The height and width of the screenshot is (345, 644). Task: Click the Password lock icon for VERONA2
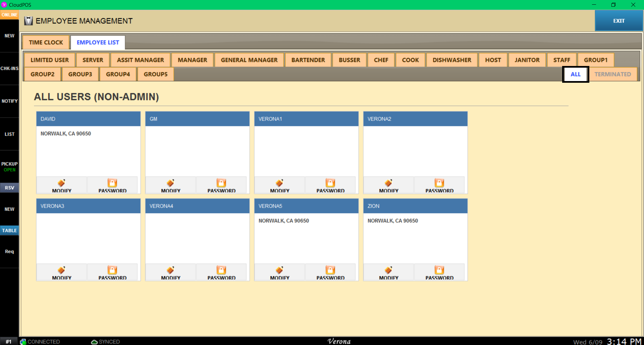[x=439, y=183]
